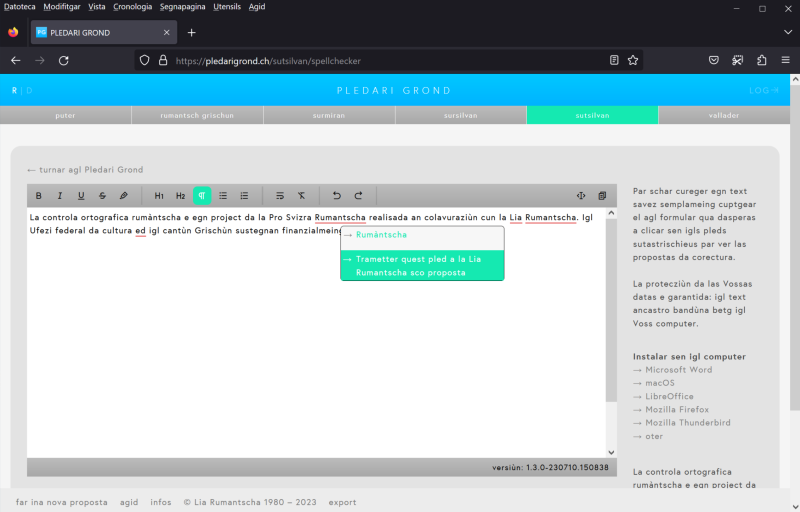
Task: Open the Firefox application menu
Action: coord(785,60)
